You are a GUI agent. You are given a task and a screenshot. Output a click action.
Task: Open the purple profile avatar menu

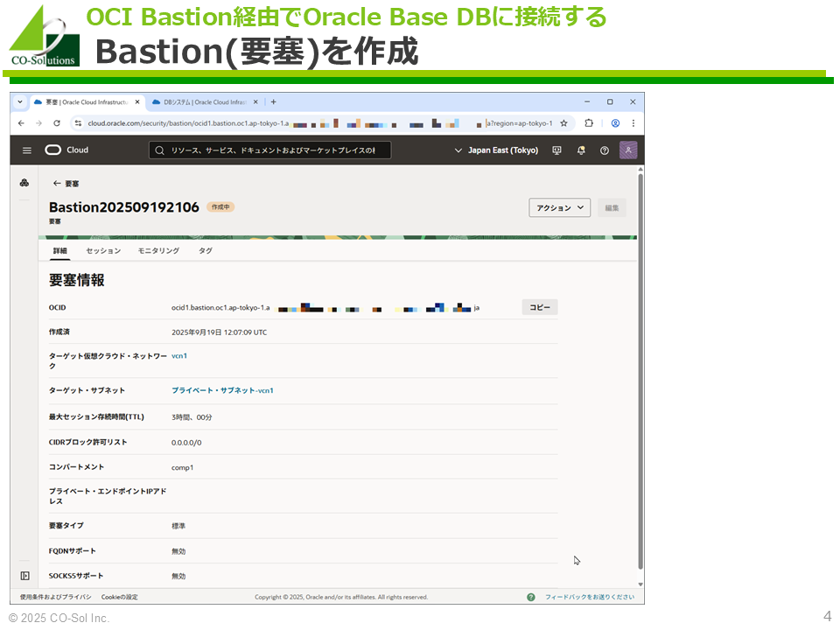pyautogui.click(x=628, y=150)
